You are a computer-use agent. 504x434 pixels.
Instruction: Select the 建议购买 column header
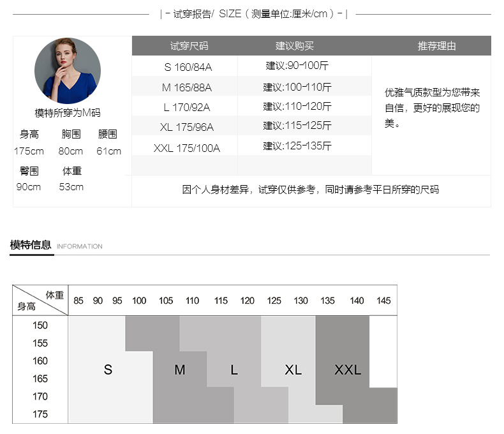point(294,46)
